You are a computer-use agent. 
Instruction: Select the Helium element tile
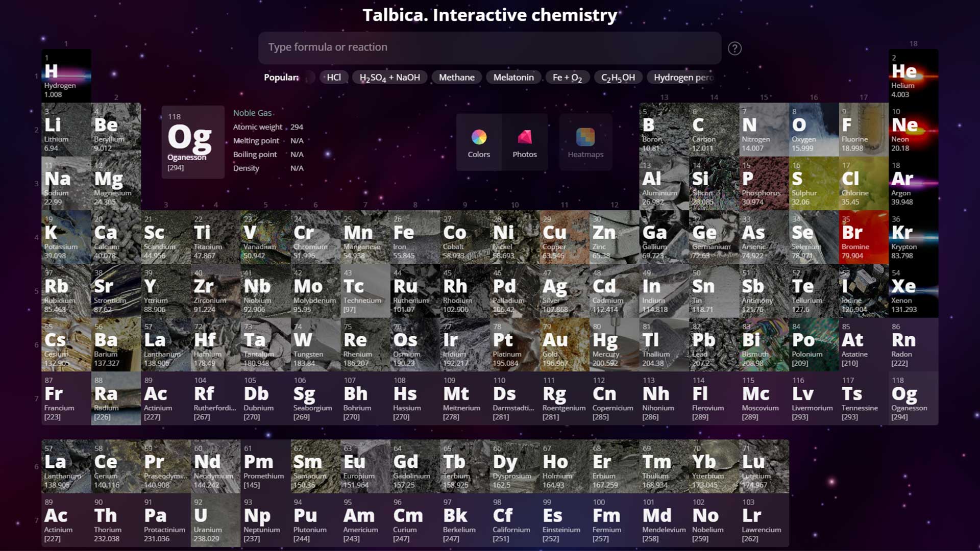pyautogui.click(x=914, y=76)
